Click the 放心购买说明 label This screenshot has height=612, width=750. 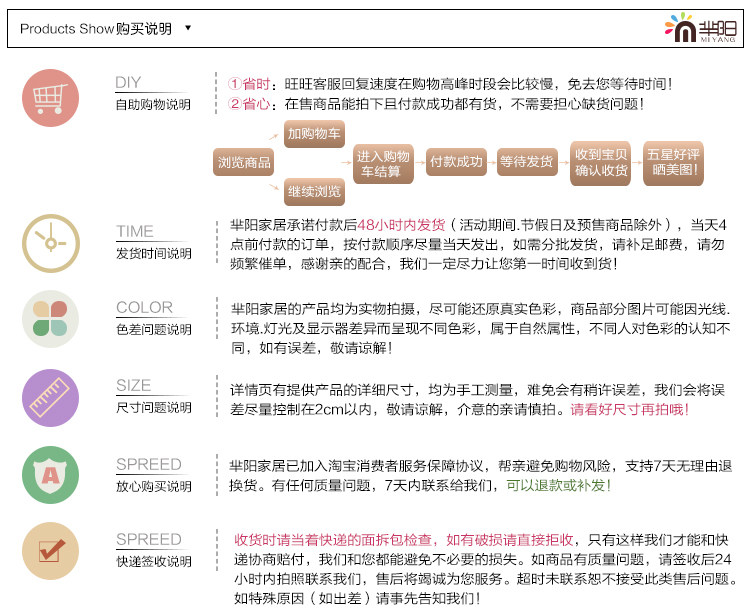point(154,487)
